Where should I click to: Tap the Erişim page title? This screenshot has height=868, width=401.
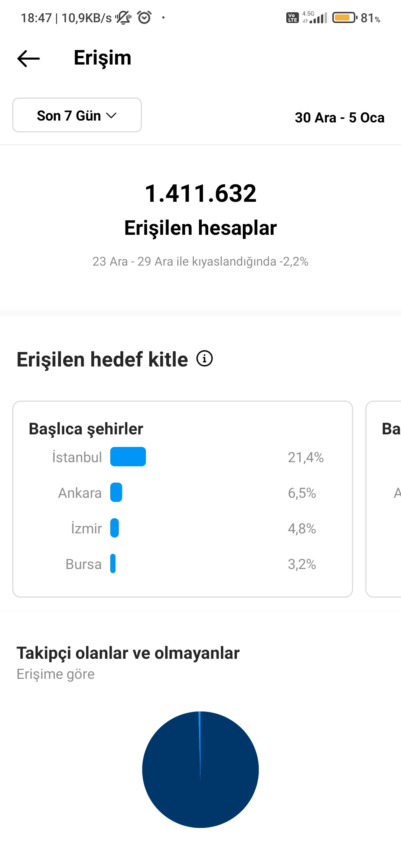(102, 58)
